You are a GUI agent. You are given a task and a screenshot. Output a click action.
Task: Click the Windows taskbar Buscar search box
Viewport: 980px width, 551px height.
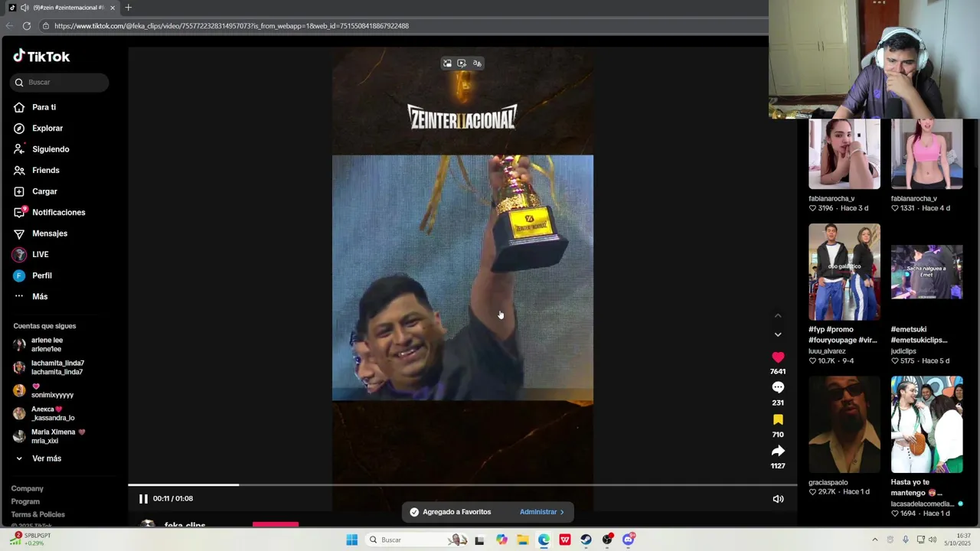418,540
